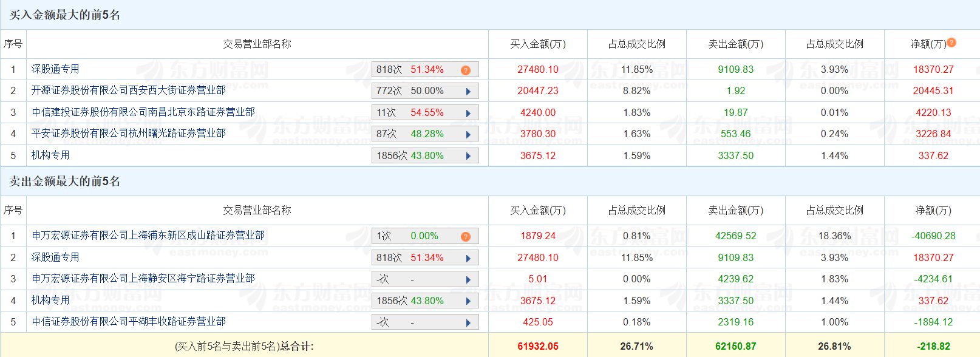The image size is (980, 357).
Task: Expand the 平安证券杭州曙光路 row using its arrow
Action: 468,134
